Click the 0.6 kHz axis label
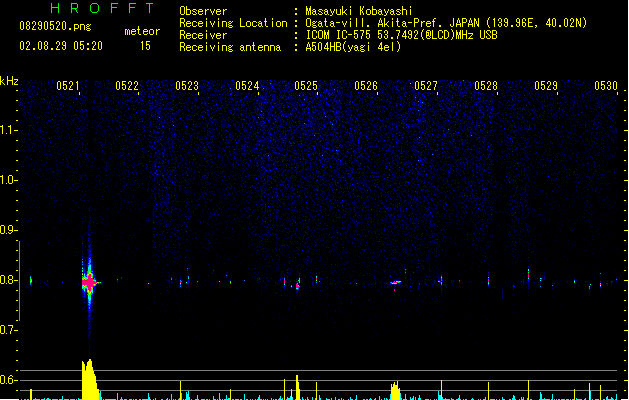This screenshot has width=629, height=400. tap(8, 380)
